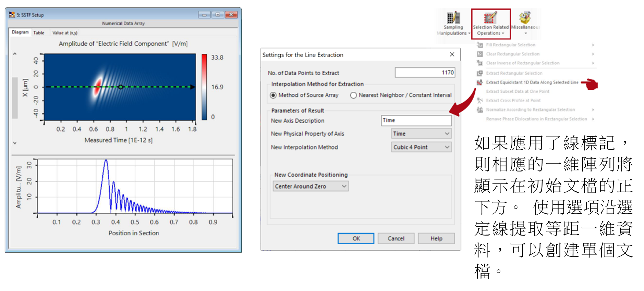Switch to the Table tab
This screenshot has height=291, width=644.
tap(39, 33)
